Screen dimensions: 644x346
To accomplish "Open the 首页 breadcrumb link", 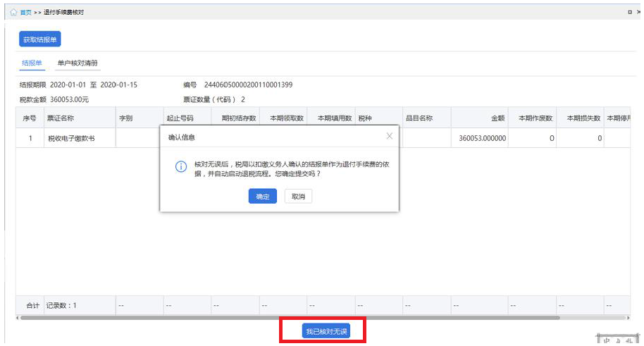I will coord(25,12).
